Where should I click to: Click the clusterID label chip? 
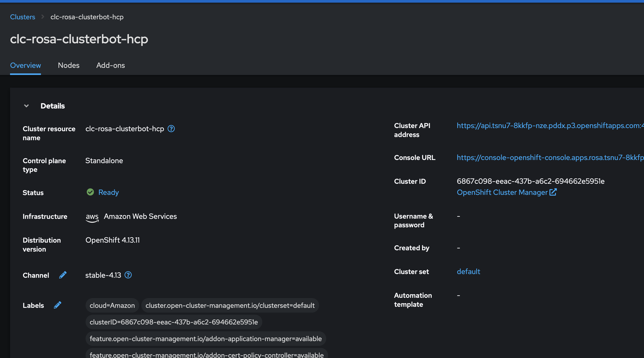coord(174,322)
